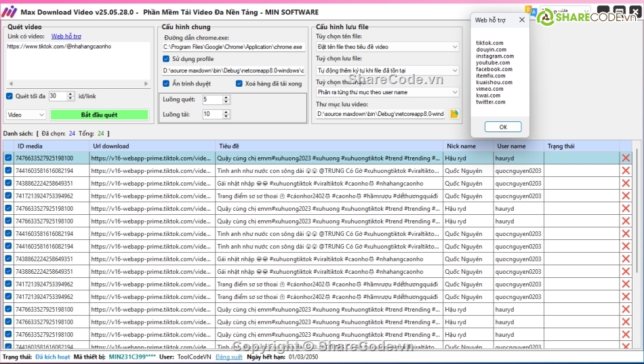Click the green Bắt đầu quét button
This screenshot has width=644, height=364.
coord(99,115)
